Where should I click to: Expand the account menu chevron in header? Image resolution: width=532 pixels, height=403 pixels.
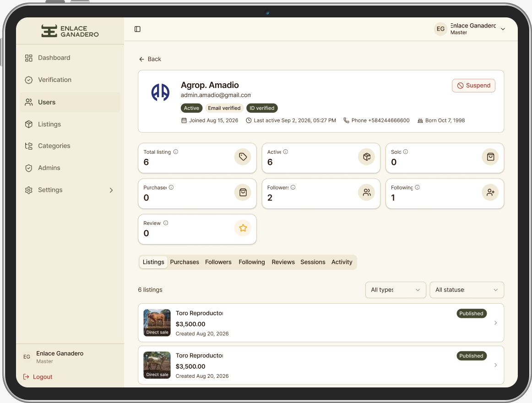click(503, 29)
